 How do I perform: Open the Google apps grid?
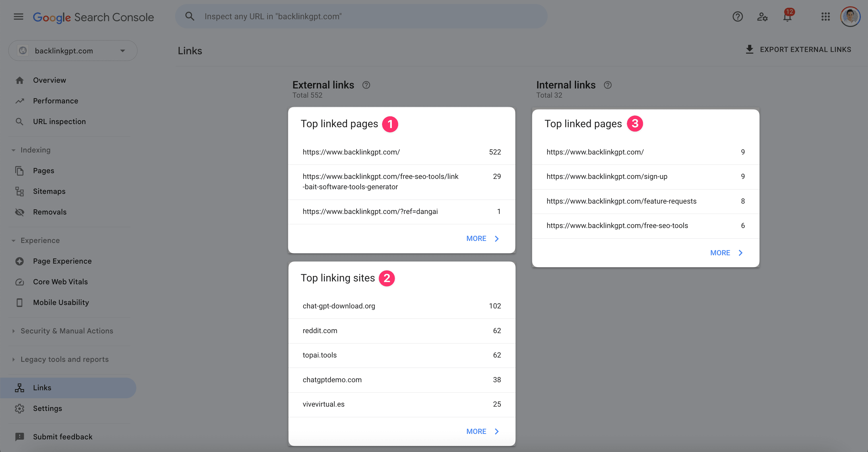coord(825,17)
